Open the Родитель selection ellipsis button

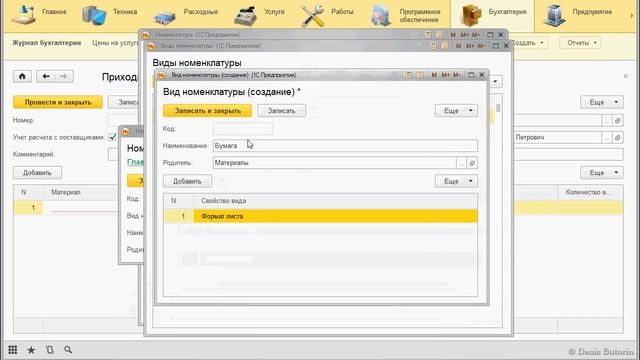(x=461, y=163)
